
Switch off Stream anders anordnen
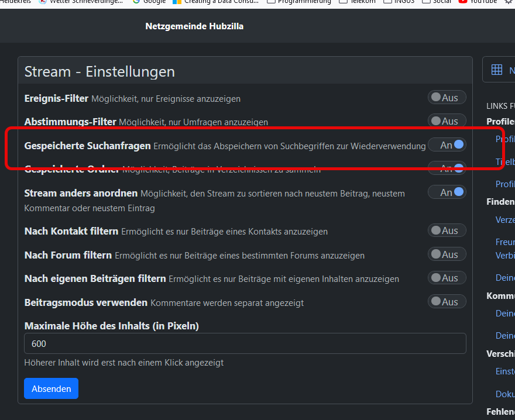click(x=447, y=192)
